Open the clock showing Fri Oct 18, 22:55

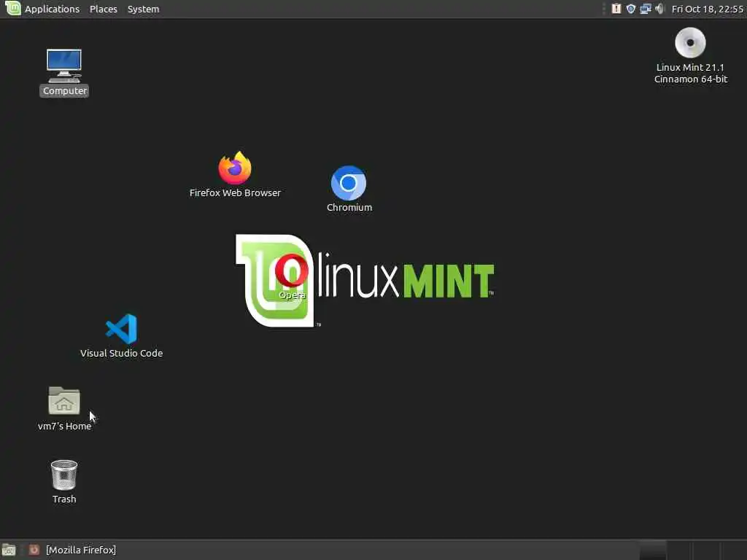click(708, 9)
